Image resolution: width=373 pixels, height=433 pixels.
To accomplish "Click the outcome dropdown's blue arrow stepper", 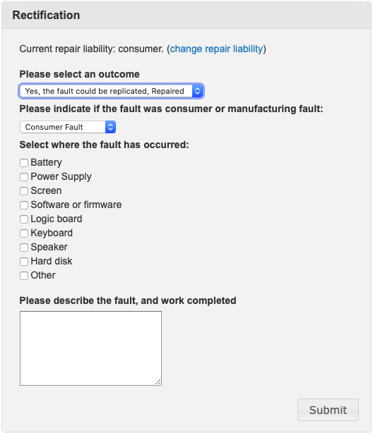I will point(197,91).
